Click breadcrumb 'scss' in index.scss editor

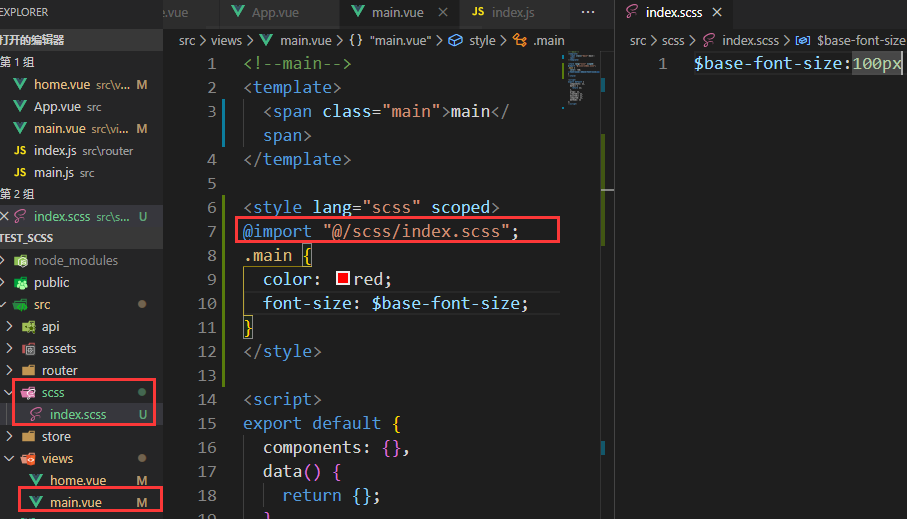(x=673, y=41)
